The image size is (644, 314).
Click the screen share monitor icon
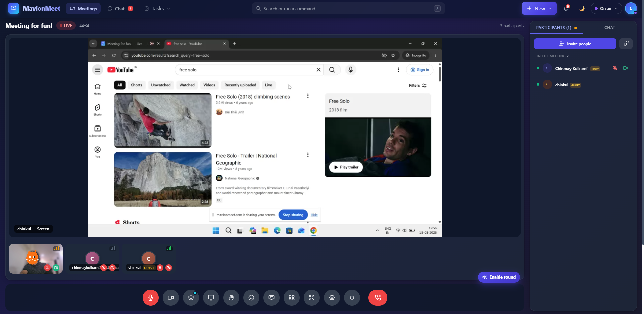[x=211, y=298]
